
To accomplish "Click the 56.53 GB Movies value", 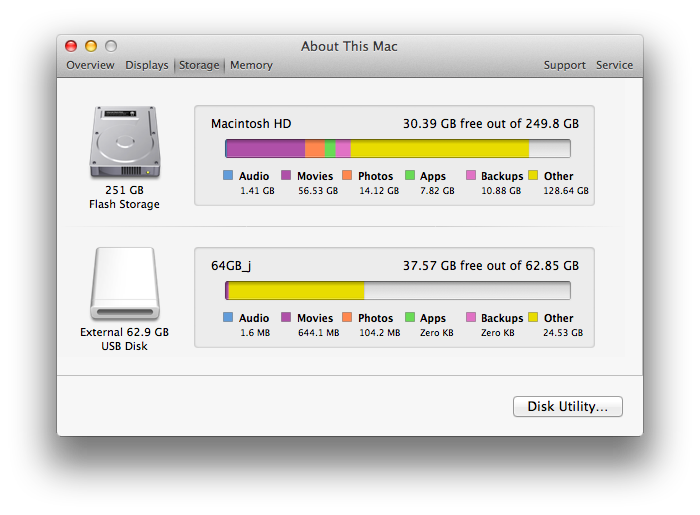I will tap(318, 191).
